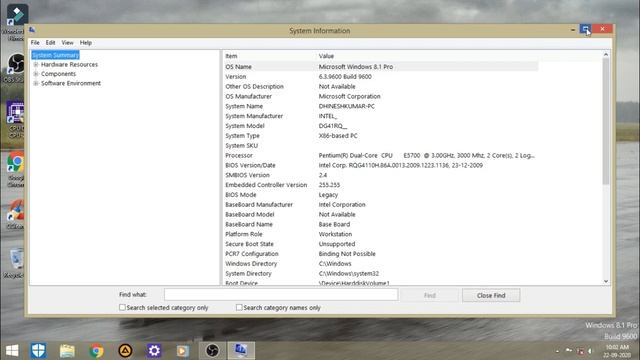The image size is (640, 360).
Task: Select the OS Manufacturer row
Action: pos(381,96)
